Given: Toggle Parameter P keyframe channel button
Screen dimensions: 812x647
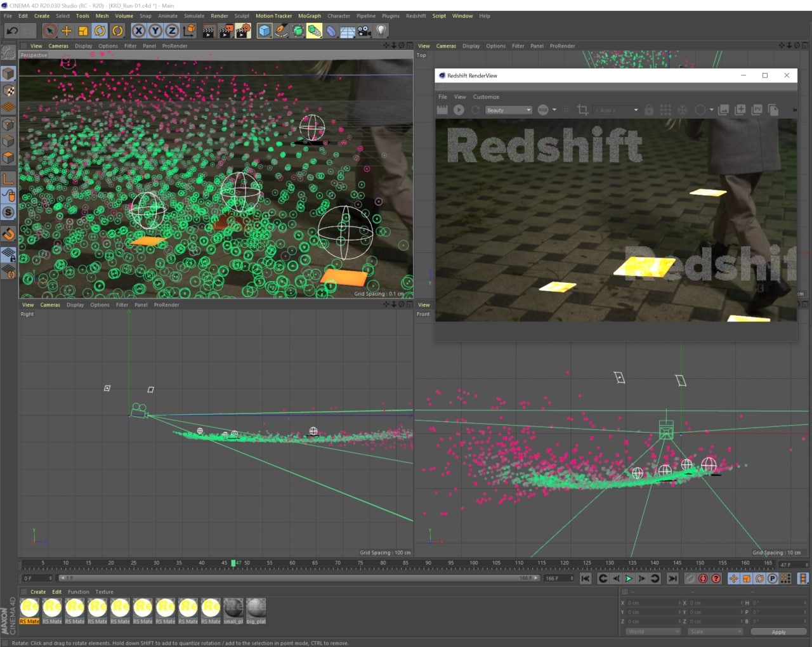Looking at the screenshot, I should (x=772, y=578).
